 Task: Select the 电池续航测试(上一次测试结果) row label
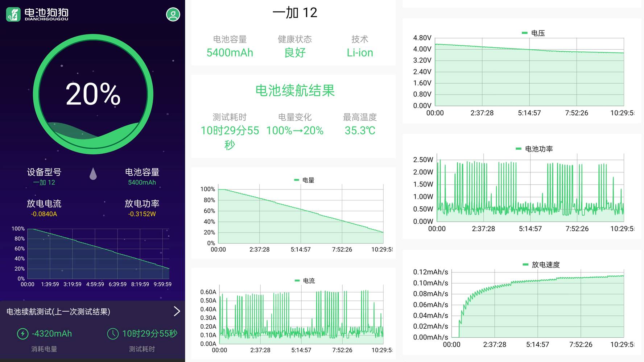coord(58,312)
